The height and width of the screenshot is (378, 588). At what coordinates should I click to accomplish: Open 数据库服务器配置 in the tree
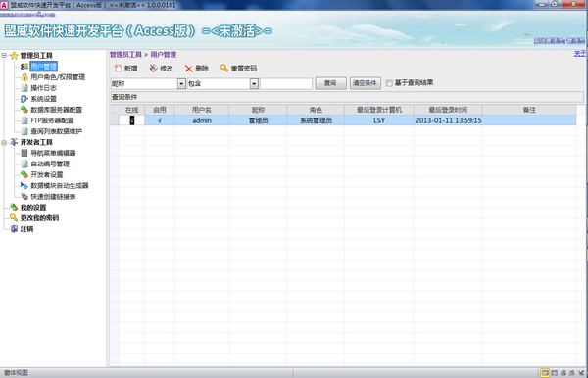click(x=56, y=110)
